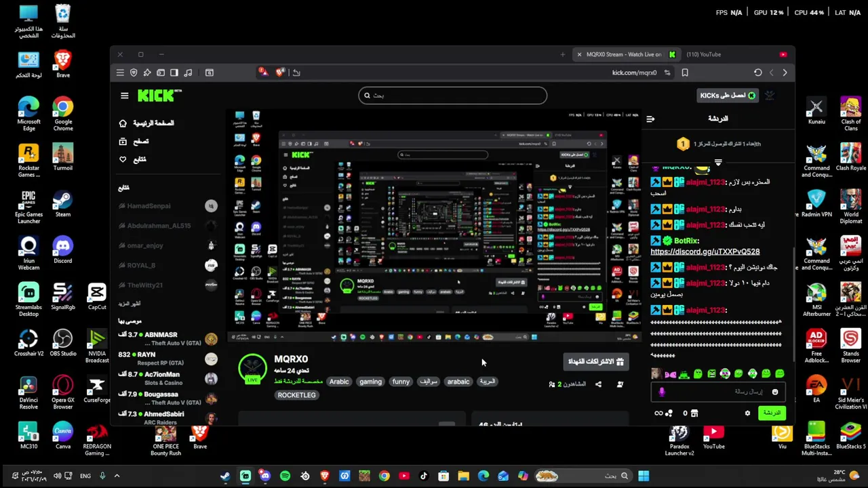
Task: Open Bougassaa recommended channel
Action: tap(167, 398)
